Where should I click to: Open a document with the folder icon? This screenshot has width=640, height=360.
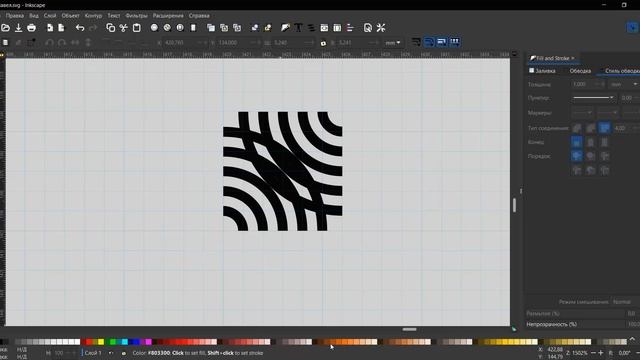pyautogui.click(x=5, y=28)
